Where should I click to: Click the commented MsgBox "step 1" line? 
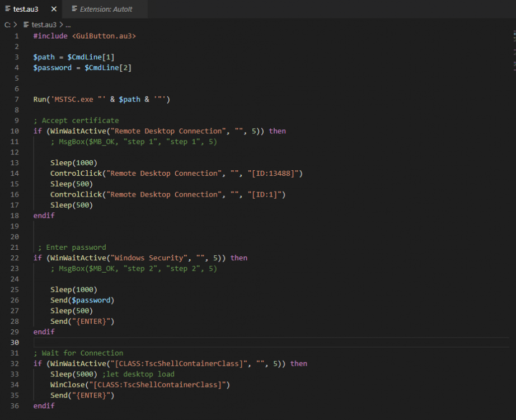[134, 142]
